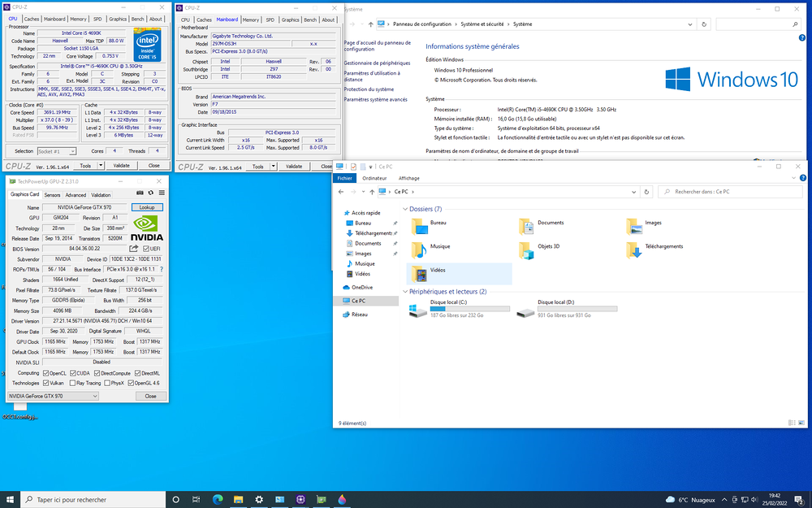The image size is (812, 508).
Task: Click the Task View taskbar button
Action: (x=197, y=500)
